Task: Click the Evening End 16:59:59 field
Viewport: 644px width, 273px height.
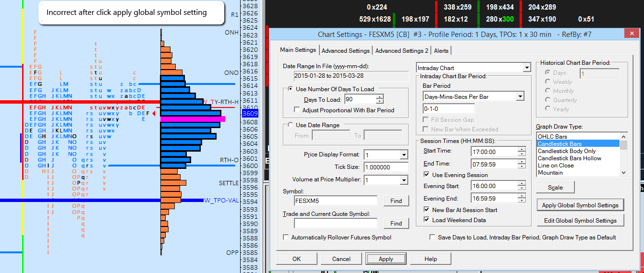Action: pos(495,198)
